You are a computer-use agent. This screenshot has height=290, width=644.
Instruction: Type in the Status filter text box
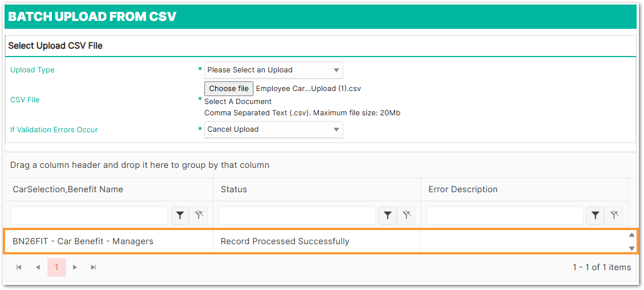297,215
